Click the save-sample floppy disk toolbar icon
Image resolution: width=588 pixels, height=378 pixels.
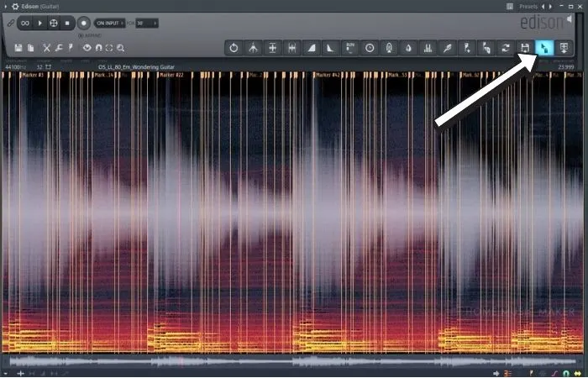(x=525, y=48)
